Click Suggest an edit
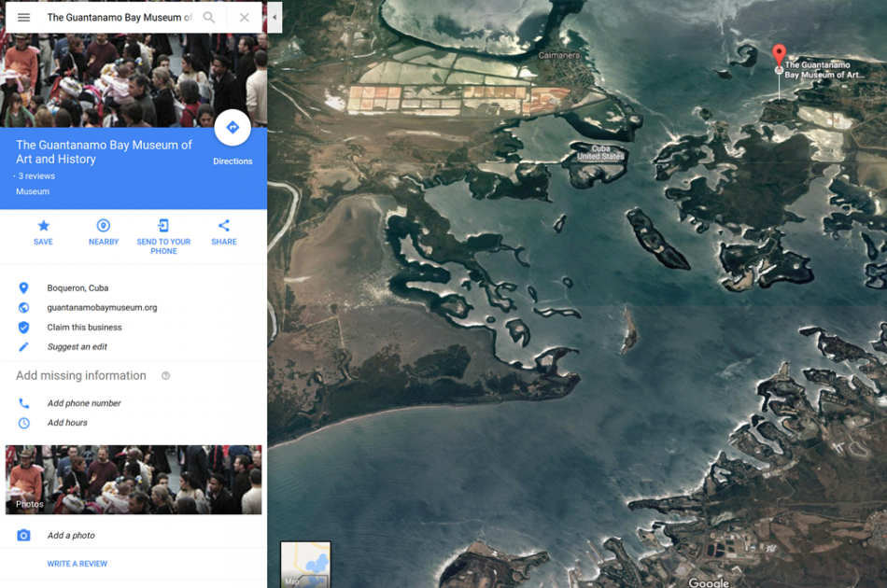Image resolution: width=887 pixels, height=588 pixels. 77,346
